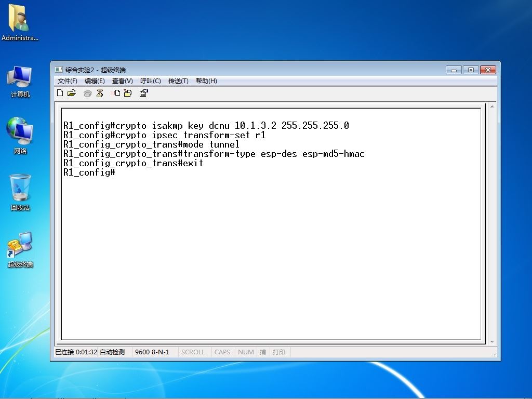The image size is (532, 399).
Task: Click the 'crypto ipsec transform-set r1' line
Action: [165, 135]
